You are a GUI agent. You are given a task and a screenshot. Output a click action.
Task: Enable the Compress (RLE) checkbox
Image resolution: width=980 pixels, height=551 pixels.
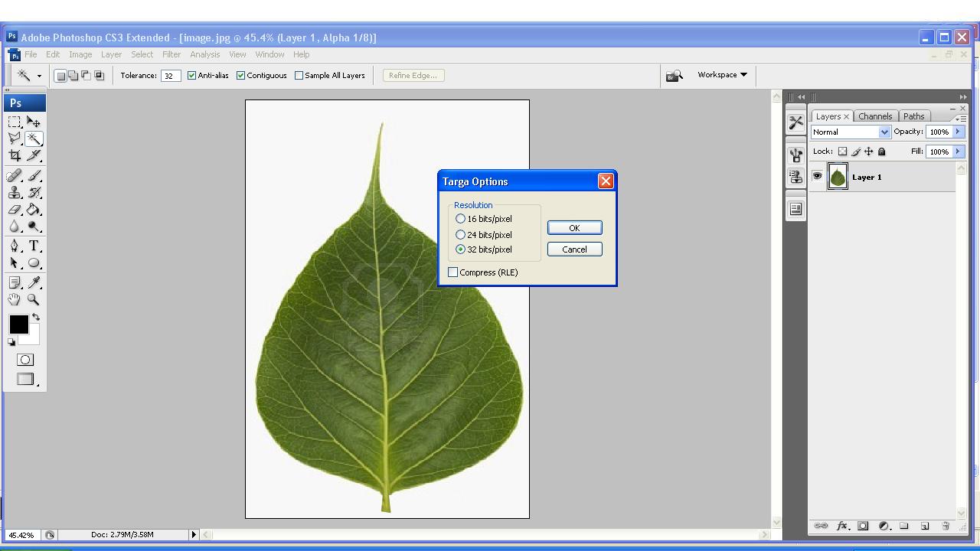click(452, 272)
